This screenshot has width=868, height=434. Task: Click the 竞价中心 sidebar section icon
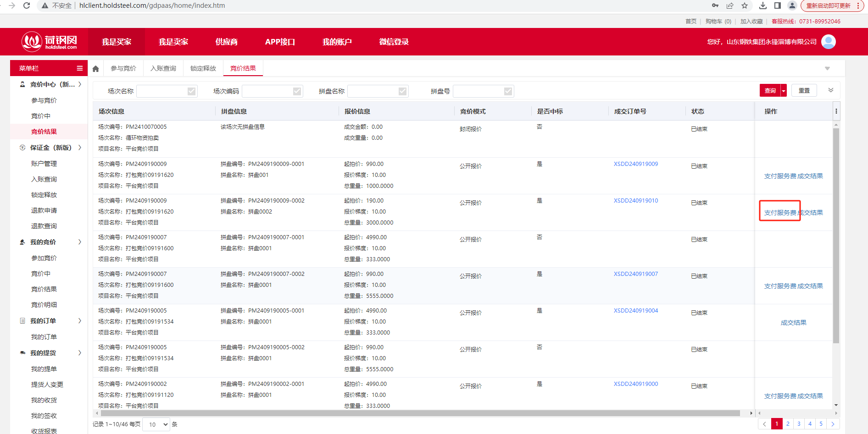[22, 84]
